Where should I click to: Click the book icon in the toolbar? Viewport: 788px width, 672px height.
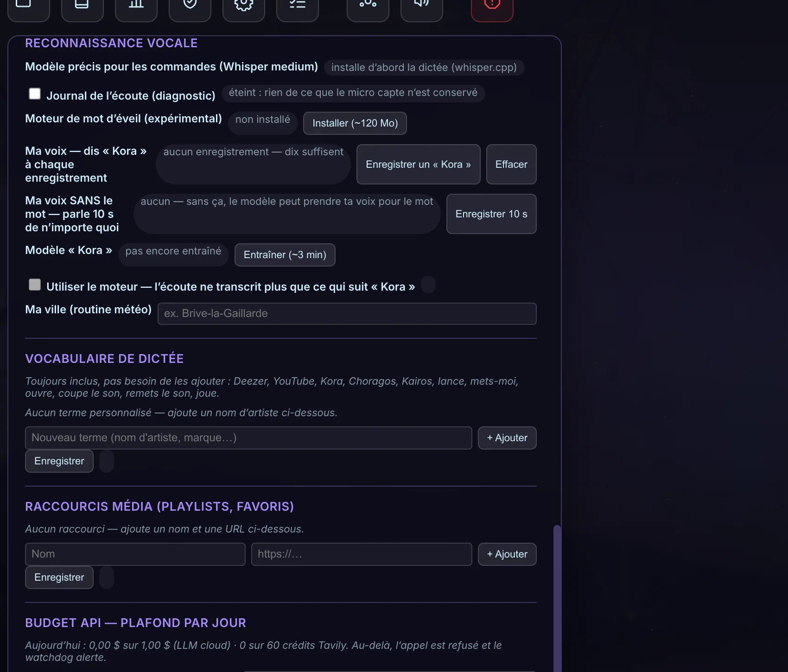(x=83, y=7)
